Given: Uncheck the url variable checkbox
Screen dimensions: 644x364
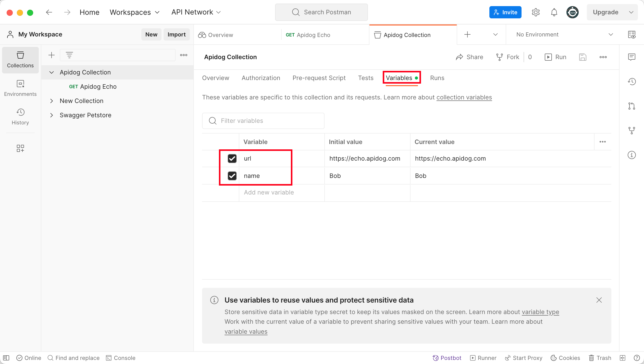Looking at the screenshot, I should (x=232, y=159).
